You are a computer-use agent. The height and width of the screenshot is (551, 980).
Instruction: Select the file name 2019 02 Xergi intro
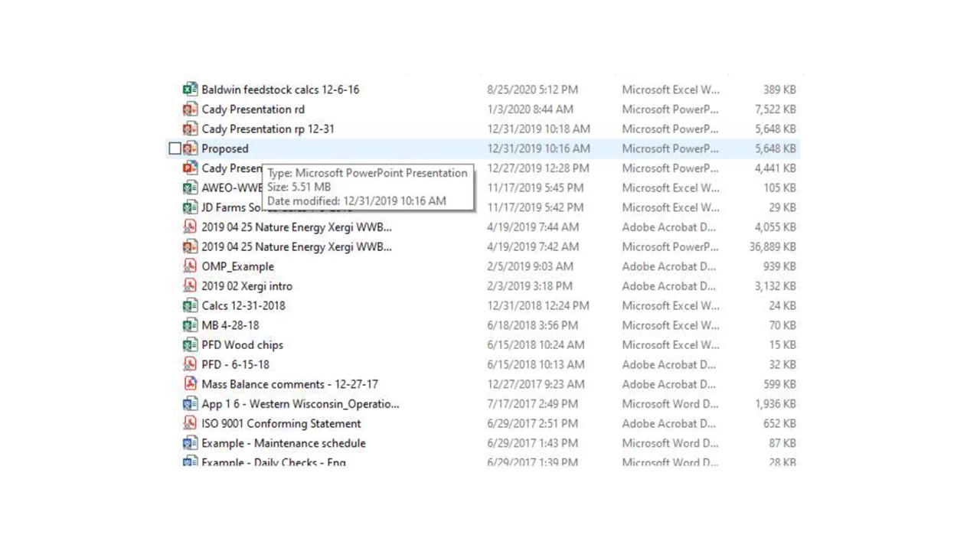(247, 285)
